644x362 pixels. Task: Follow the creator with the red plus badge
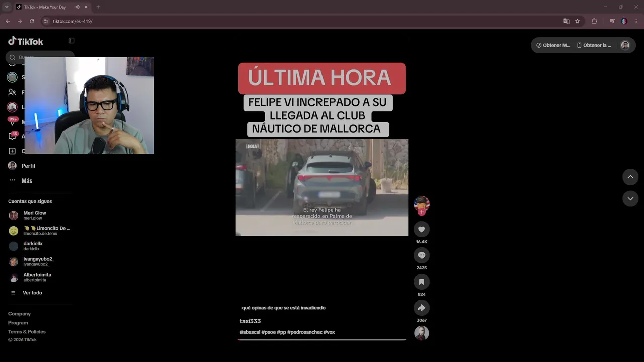[422, 212]
